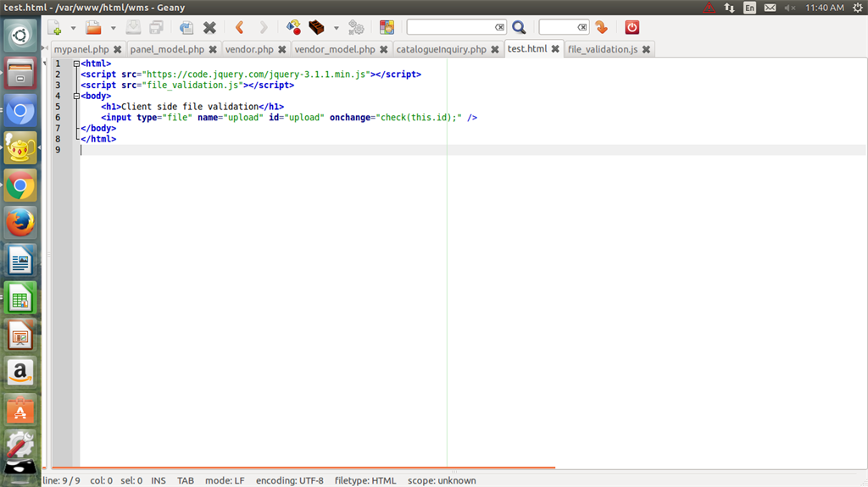Expand the recent files dropdown arrow
This screenshot has width=868, height=487.
pos(113,28)
